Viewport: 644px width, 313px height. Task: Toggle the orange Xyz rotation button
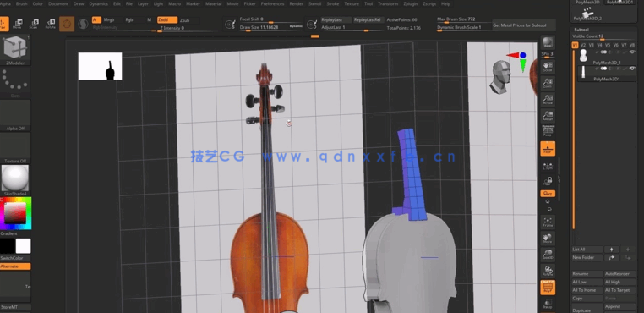(x=548, y=194)
